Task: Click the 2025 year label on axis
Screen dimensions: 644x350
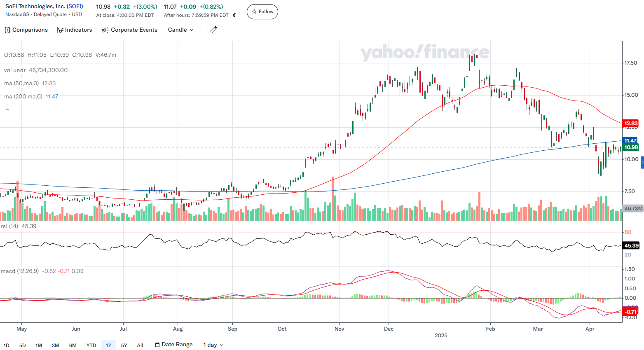Action: point(441,335)
